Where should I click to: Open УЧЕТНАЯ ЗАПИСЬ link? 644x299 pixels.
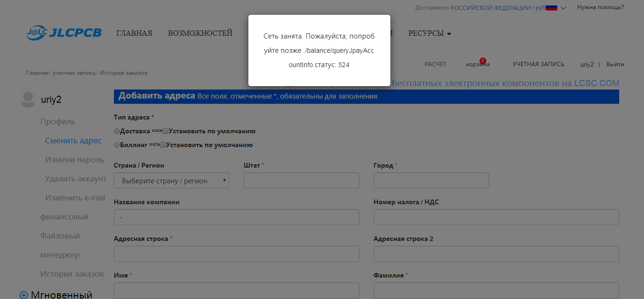click(x=538, y=64)
